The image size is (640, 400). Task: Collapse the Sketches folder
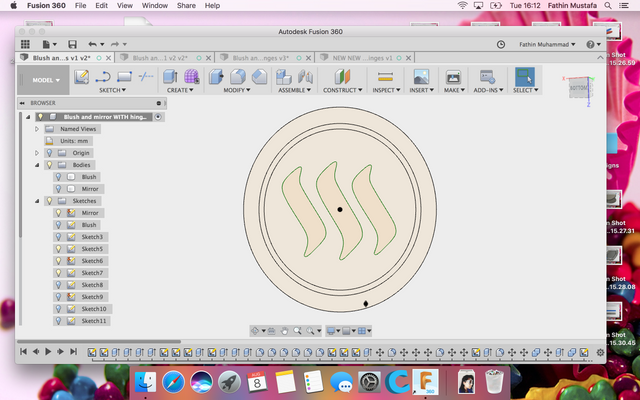tap(37, 201)
